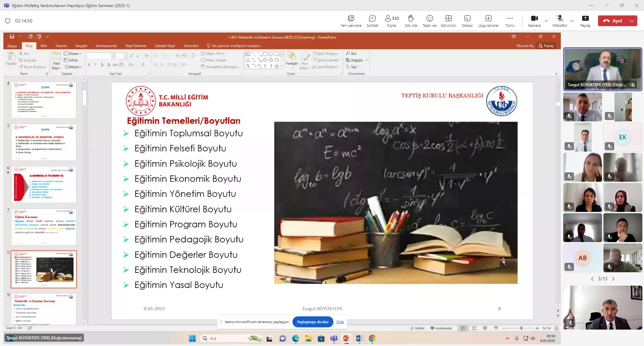Collapse the PowerPoint ribbon arrow
Viewport: 644px width, 346px height.
556,74
